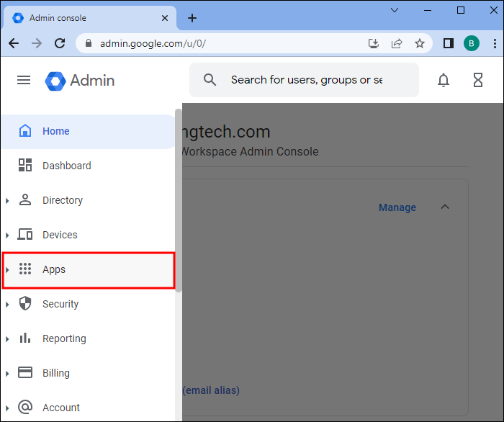Open the Chrome profile avatar

(472, 43)
